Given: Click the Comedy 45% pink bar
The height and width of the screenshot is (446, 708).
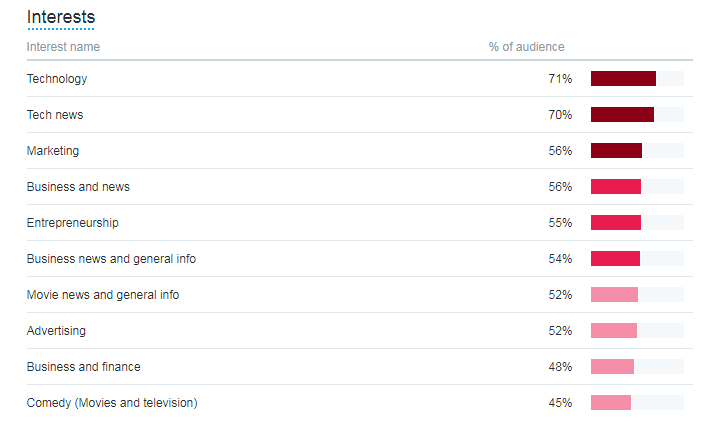Looking at the screenshot, I should point(611,403).
